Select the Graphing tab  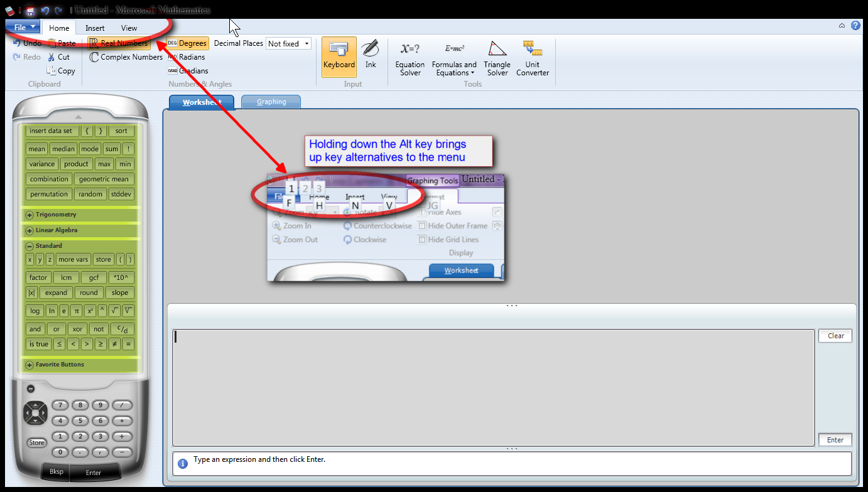271,102
